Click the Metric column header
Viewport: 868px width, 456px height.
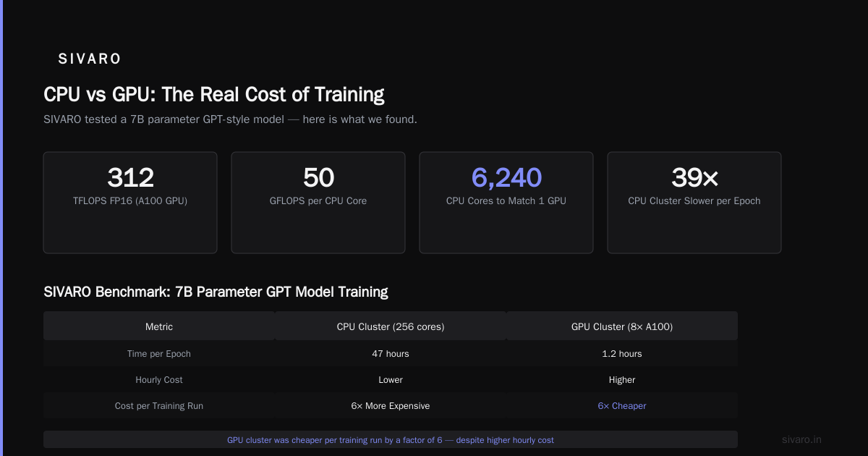pos(159,326)
